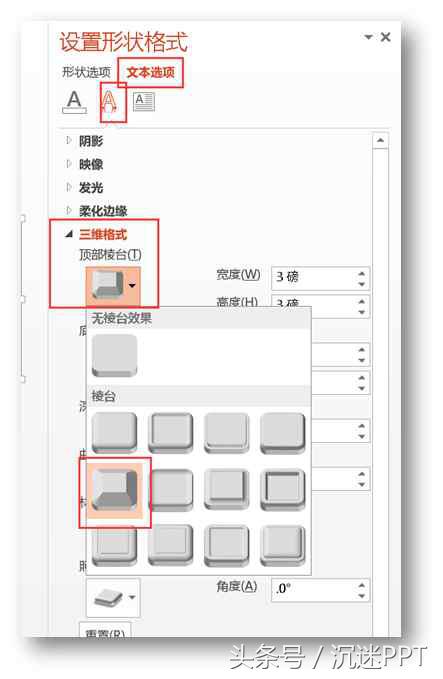Collapse the 三维格式 section
443x679 pixels.
[96, 234]
